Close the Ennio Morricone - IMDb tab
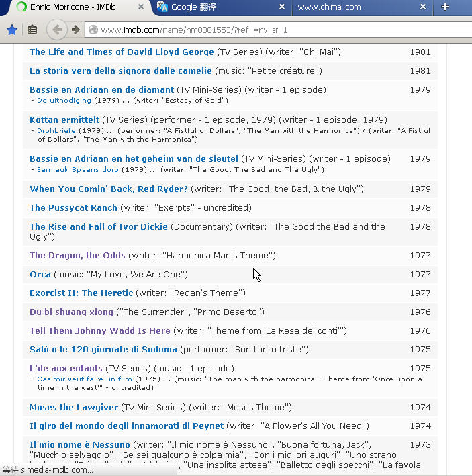Viewport: 472px width, 476px height. pos(141,7)
